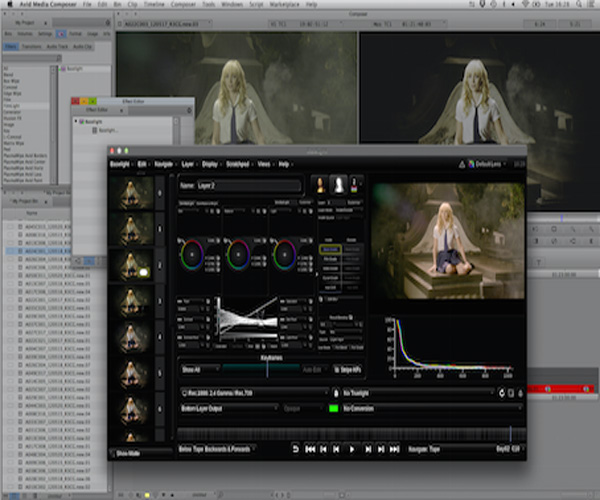600x500 pixels.
Task: Open the Timeline menu in macOS menu bar
Action: (x=154, y=4)
